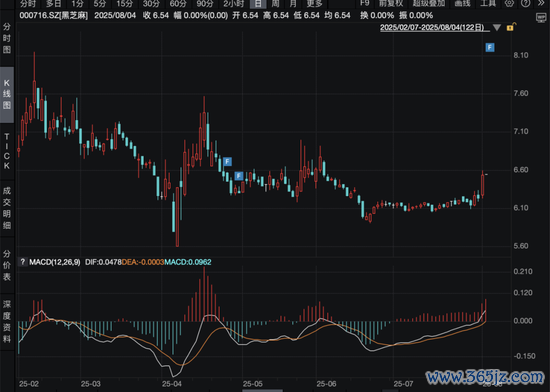Click the 0.210 MACD axis label
The height and width of the screenshot is (392, 550).
point(523,271)
